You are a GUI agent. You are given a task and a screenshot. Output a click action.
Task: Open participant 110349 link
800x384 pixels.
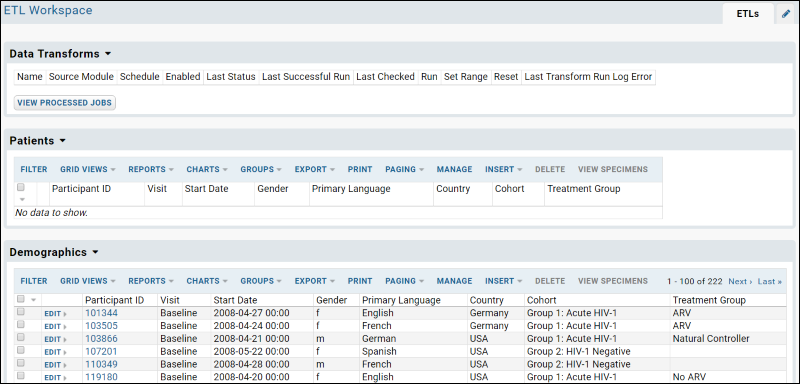(101, 365)
